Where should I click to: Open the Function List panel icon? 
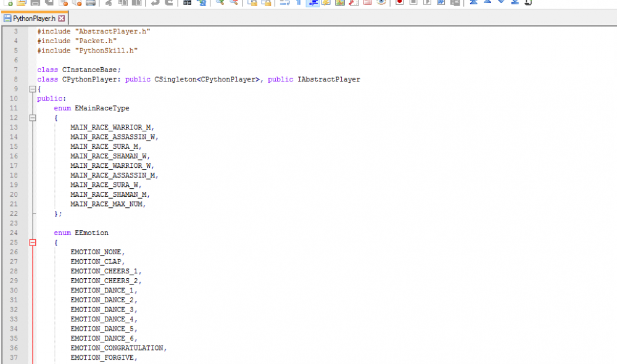pos(354,2)
